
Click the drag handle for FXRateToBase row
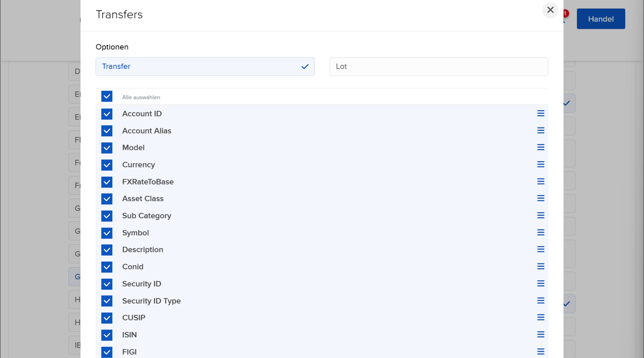540,182
